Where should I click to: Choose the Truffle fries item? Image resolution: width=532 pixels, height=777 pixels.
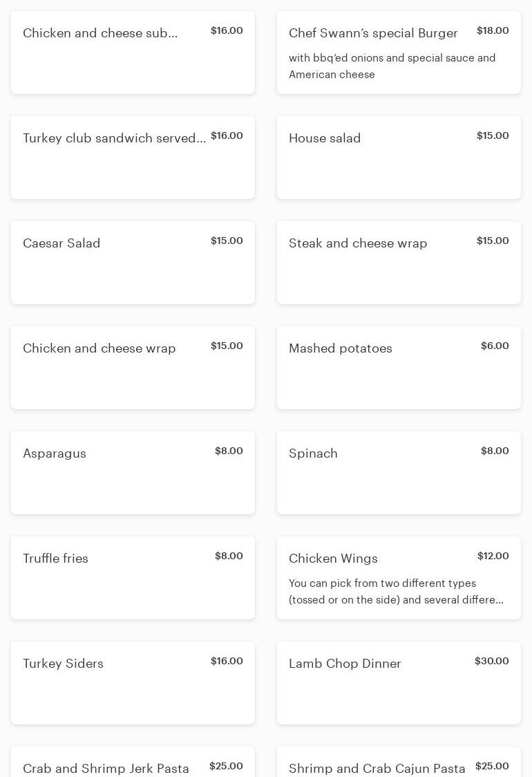click(x=133, y=578)
